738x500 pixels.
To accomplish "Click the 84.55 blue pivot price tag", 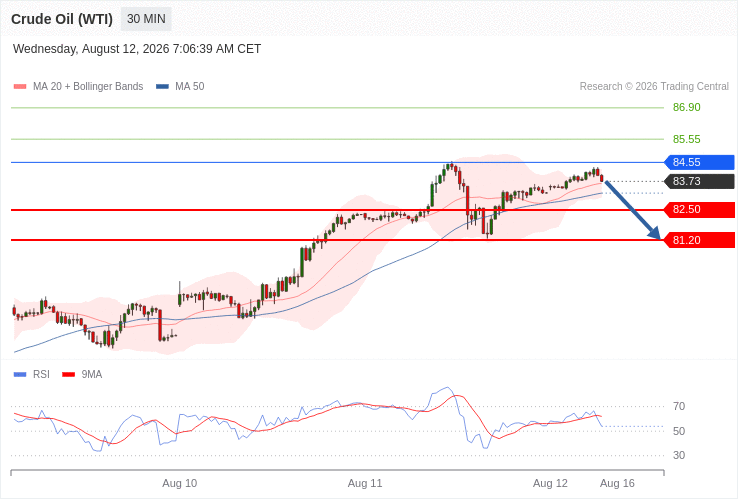I will (x=699, y=162).
